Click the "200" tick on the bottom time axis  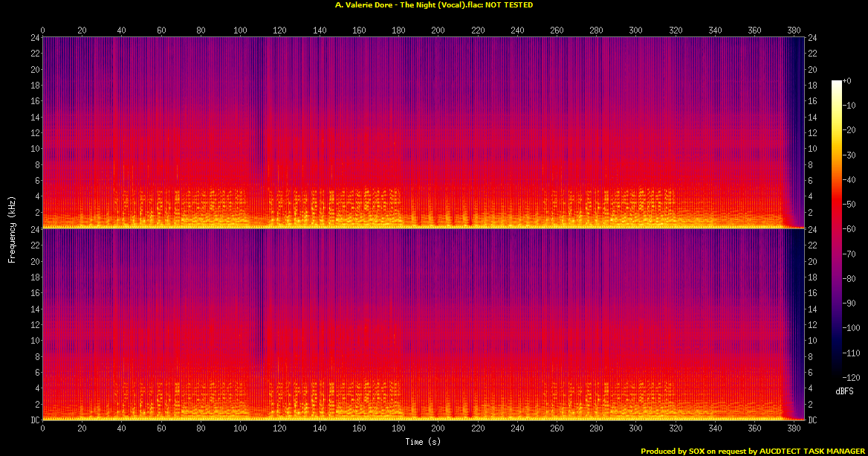point(438,428)
